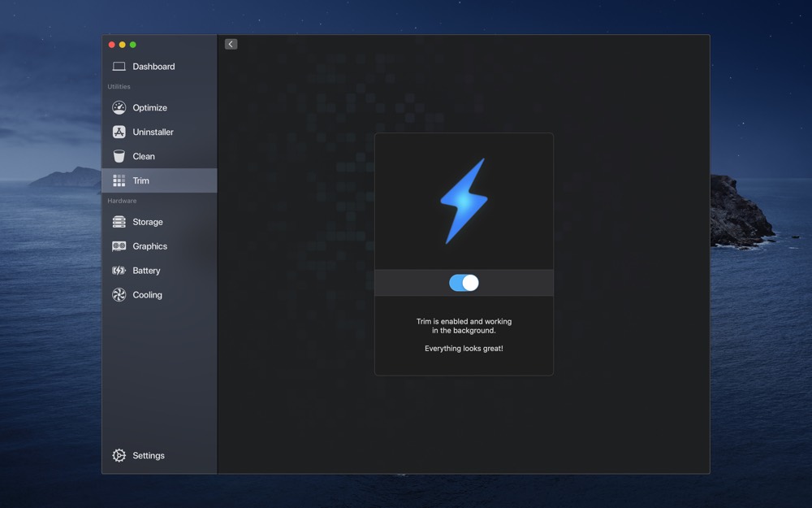Zoom the window with the green button
Image resolution: width=812 pixels, height=508 pixels.
[133, 45]
